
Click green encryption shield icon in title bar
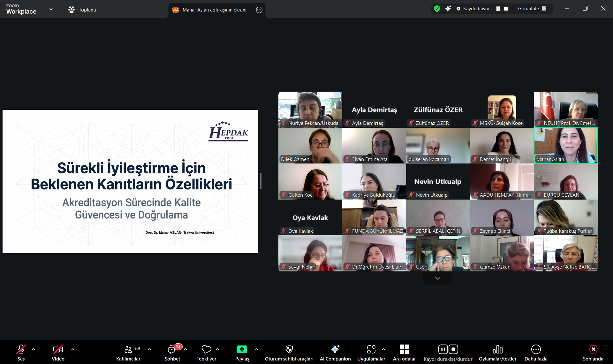[x=437, y=9]
